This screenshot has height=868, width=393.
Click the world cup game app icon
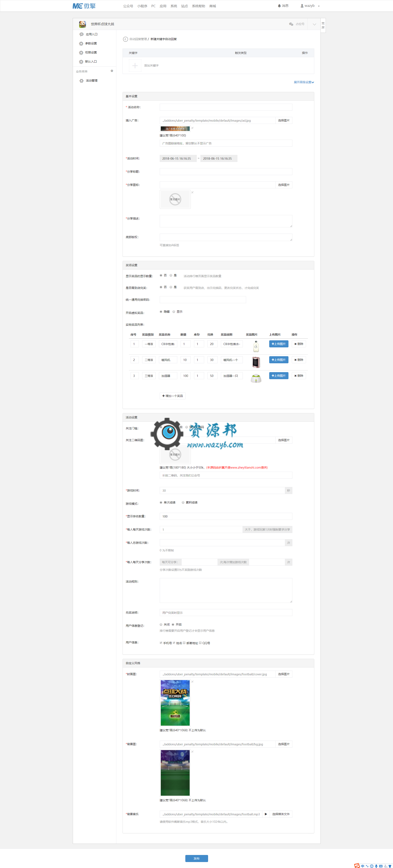(82, 24)
